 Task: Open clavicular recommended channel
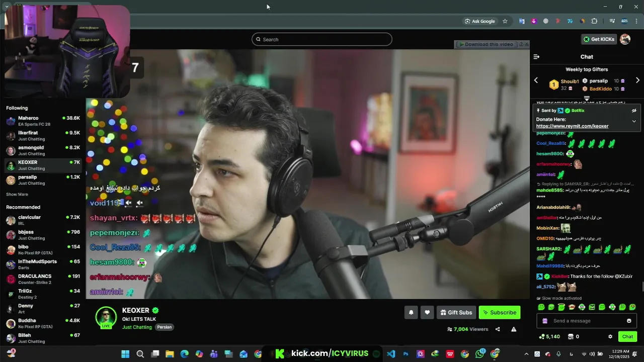coord(43,220)
